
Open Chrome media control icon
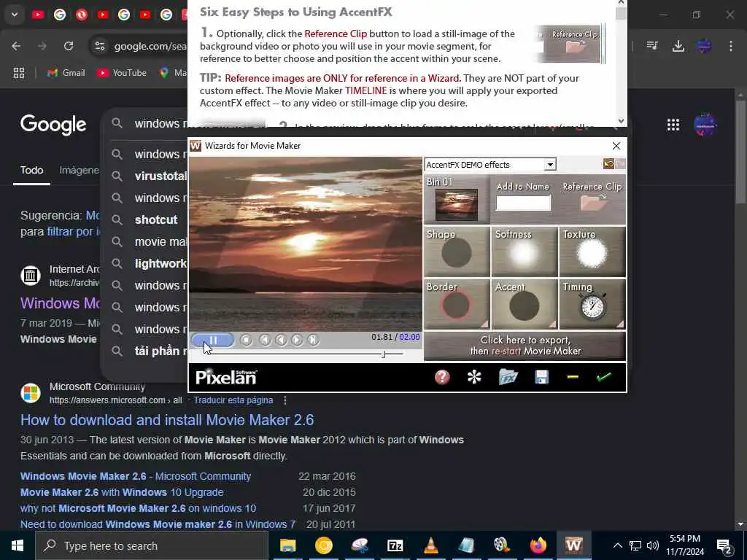[x=652, y=46]
